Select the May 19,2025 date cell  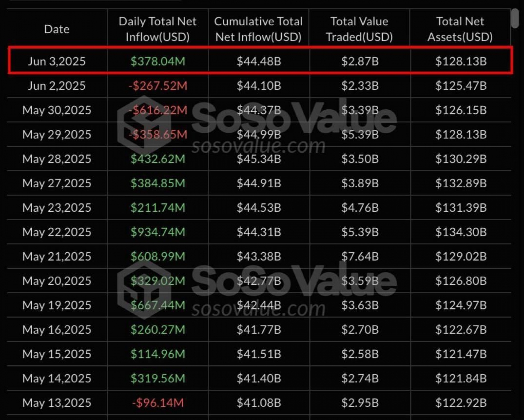coord(57,305)
